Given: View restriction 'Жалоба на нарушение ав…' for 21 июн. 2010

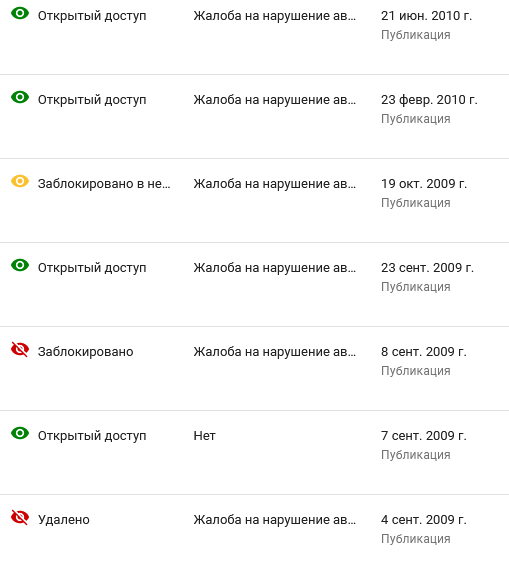Looking at the screenshot, I should coord(275,16).
